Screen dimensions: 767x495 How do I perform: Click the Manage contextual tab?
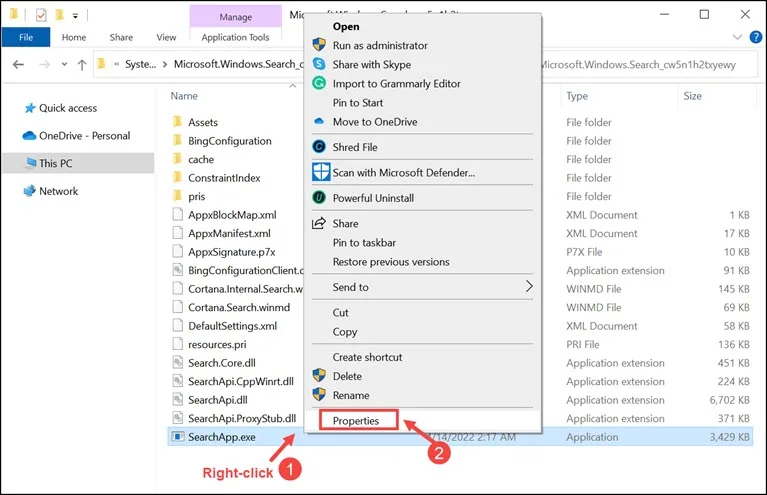[235, 17]
